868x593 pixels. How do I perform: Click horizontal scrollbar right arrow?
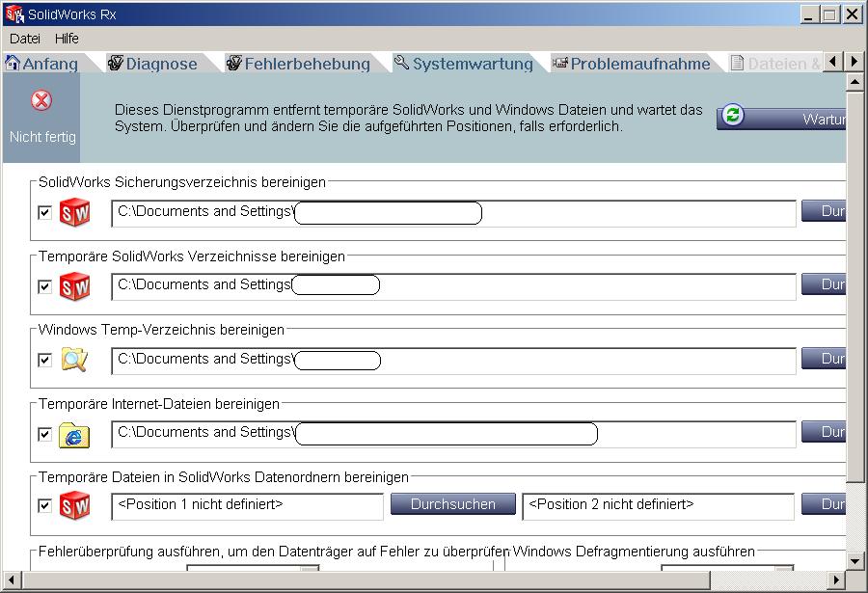(836, 580)
